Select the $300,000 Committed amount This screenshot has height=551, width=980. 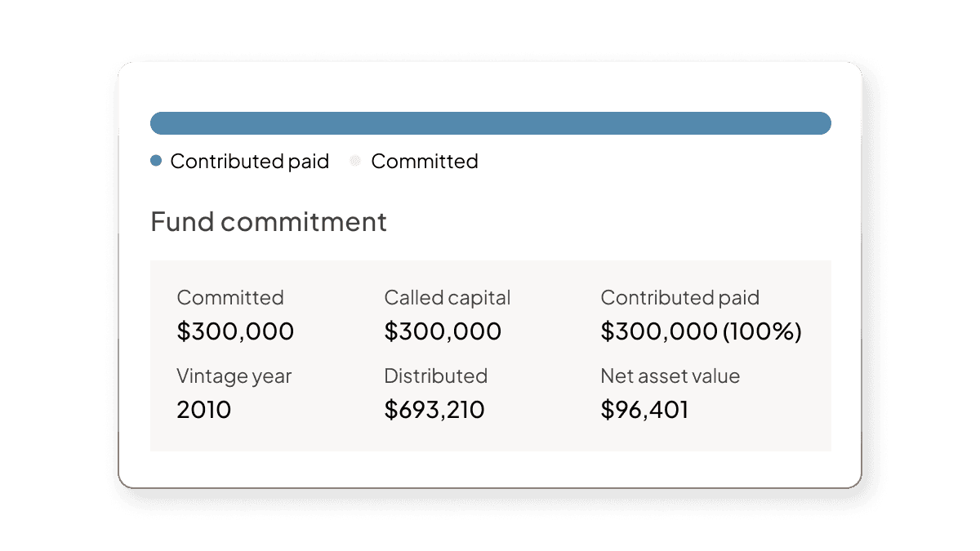tap(235, 331)
